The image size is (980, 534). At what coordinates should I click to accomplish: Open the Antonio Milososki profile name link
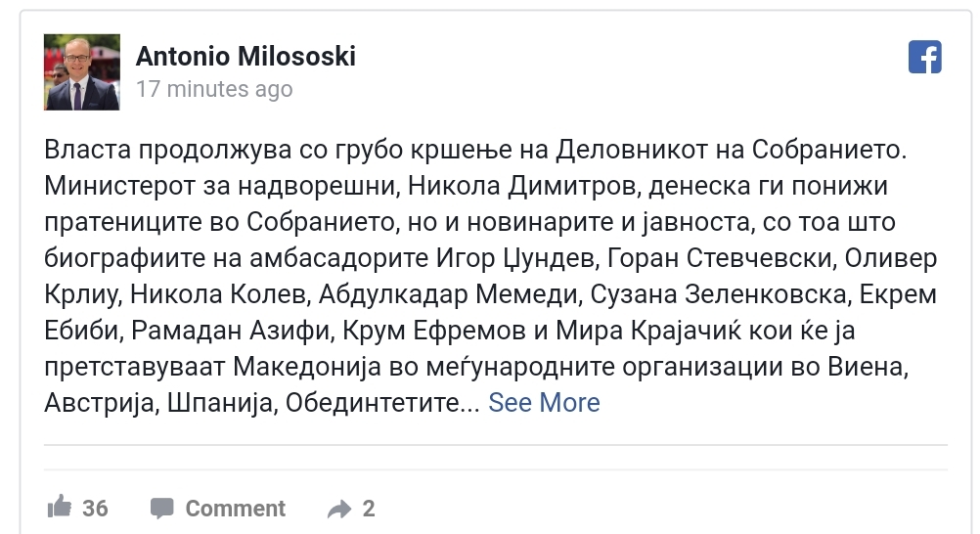(245, 57)
